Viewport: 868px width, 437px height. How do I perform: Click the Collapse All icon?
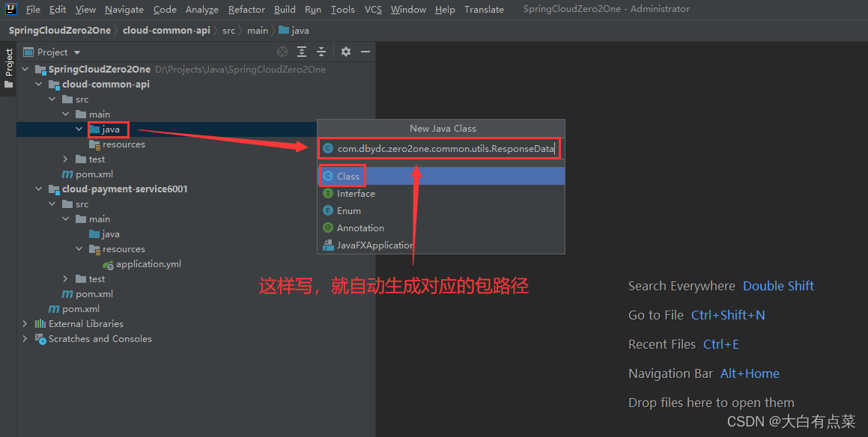point(321,52)
